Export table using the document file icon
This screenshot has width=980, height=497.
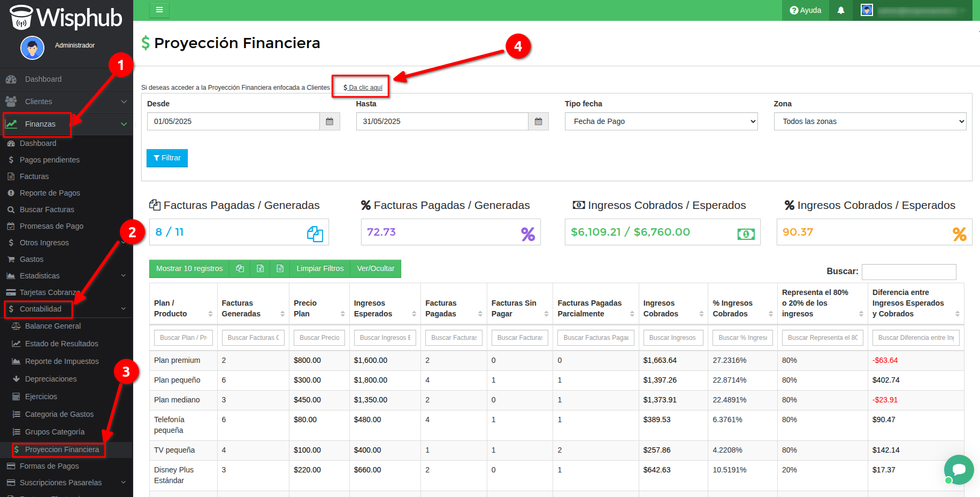pos(280,268)
